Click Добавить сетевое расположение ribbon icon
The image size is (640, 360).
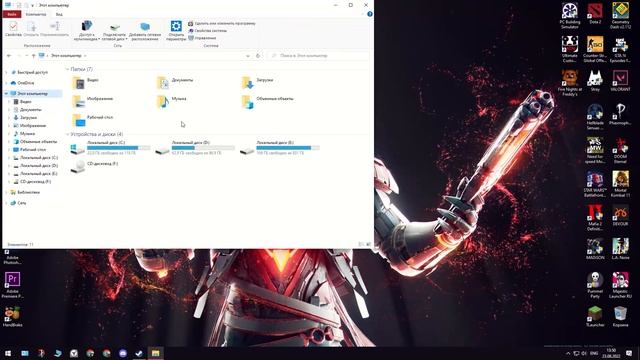[145, 27]
